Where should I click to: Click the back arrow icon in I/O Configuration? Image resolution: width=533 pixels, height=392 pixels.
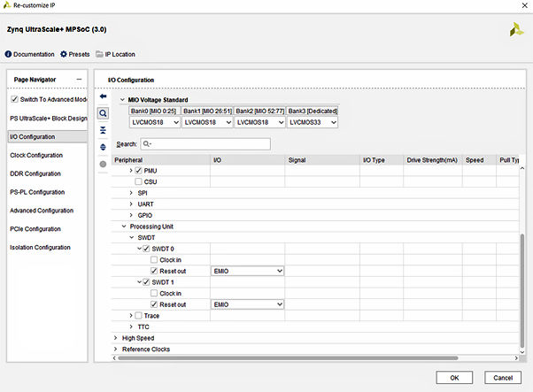[x=103, y=96]
